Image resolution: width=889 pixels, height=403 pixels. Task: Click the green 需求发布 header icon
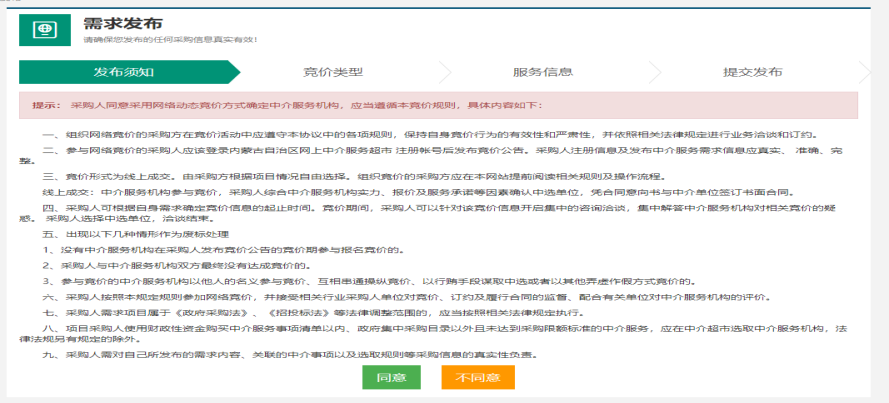coord(45,30)
